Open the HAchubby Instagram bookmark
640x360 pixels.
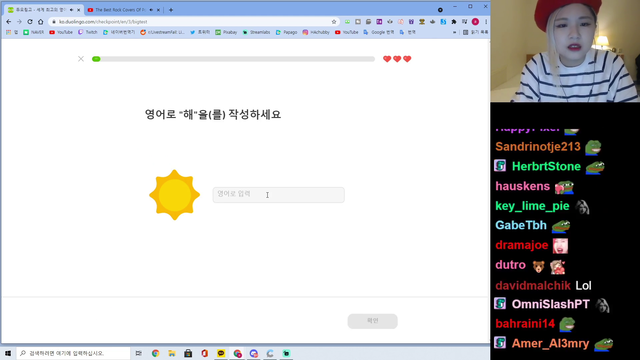[x=316, y=32]
